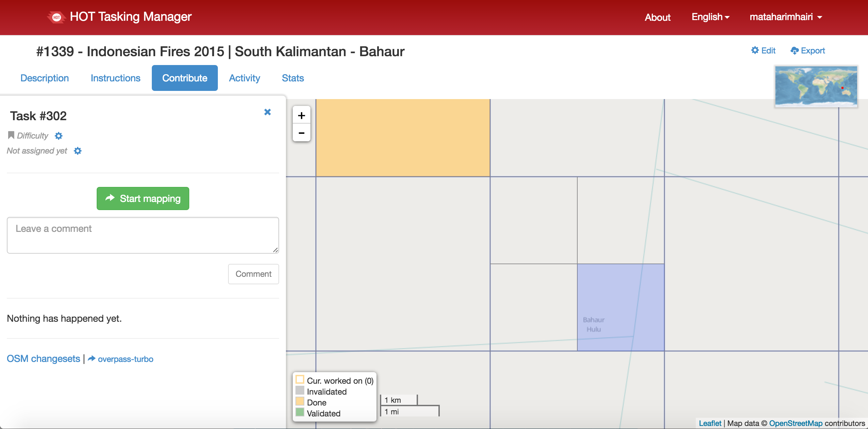Zoom out of the map
This screenshot has height=429, width=868.
point(301,133)
